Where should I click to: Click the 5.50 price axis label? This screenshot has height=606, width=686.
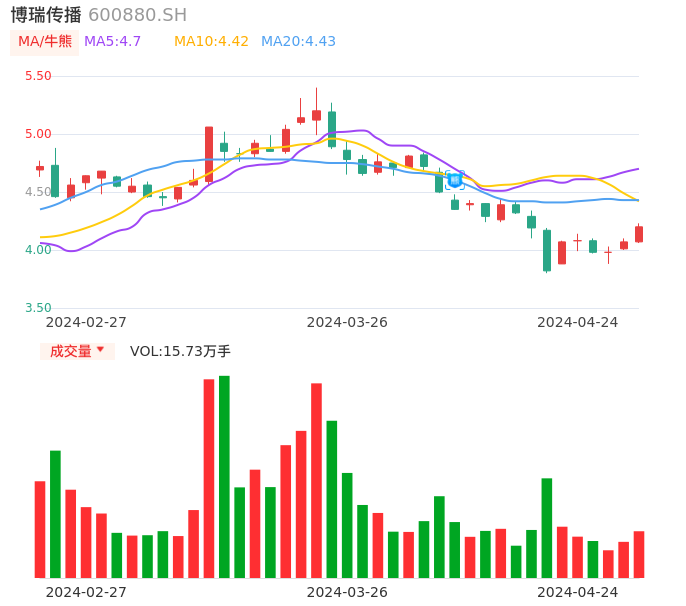point(38,76)
